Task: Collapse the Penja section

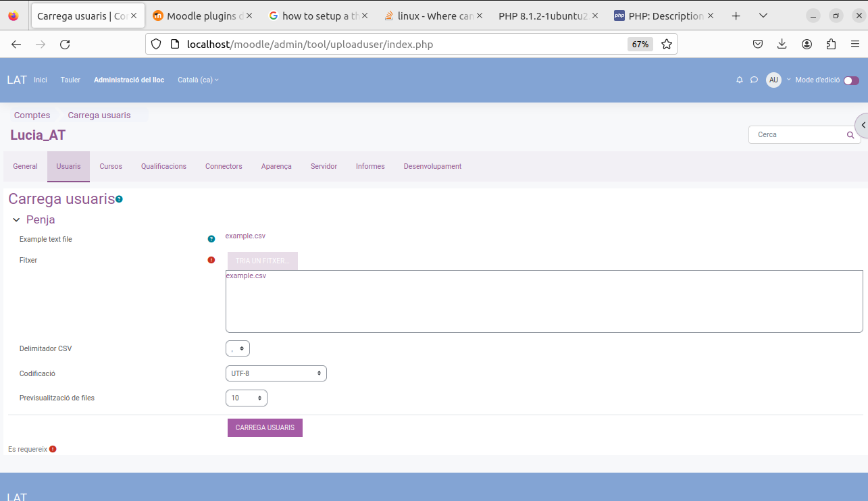Action: coord(17,220)
